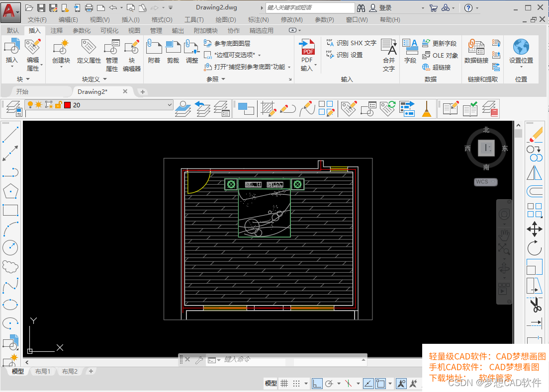The height and width of the screenshot is (392, 549).
Task: Open PDF import dropdown arrow
Action: pyautogui.click(x=315, y=65)
